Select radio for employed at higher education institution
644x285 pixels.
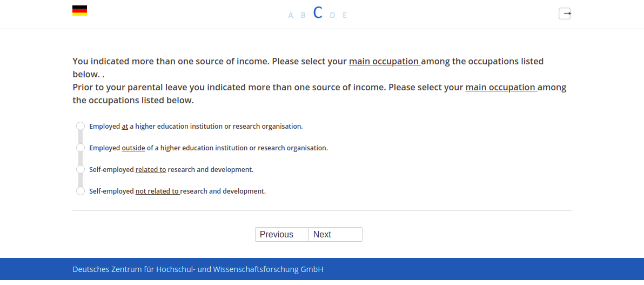pos(81,126)
